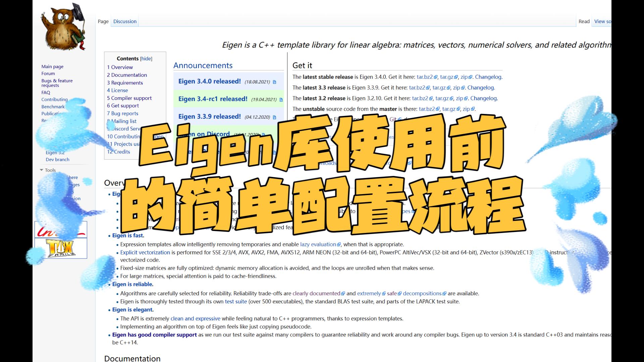The image size is (644, 362).
Task: Click the Eigen is reliable. heading
Action: point(133,284)
